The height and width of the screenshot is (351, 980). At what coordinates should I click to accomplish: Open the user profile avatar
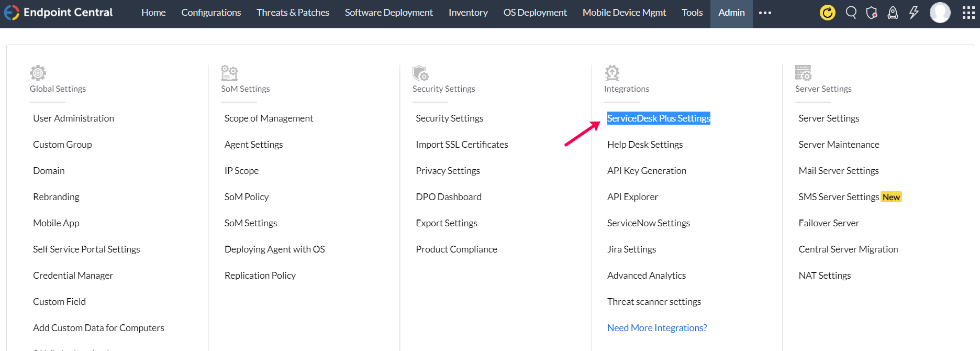point(940,13)
